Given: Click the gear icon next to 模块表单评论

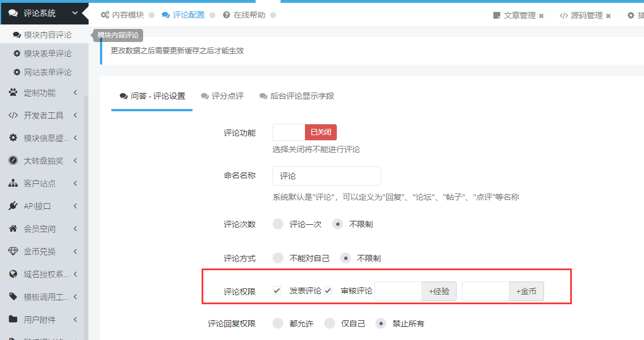Looking at the screenshot, I should point(17,53).
